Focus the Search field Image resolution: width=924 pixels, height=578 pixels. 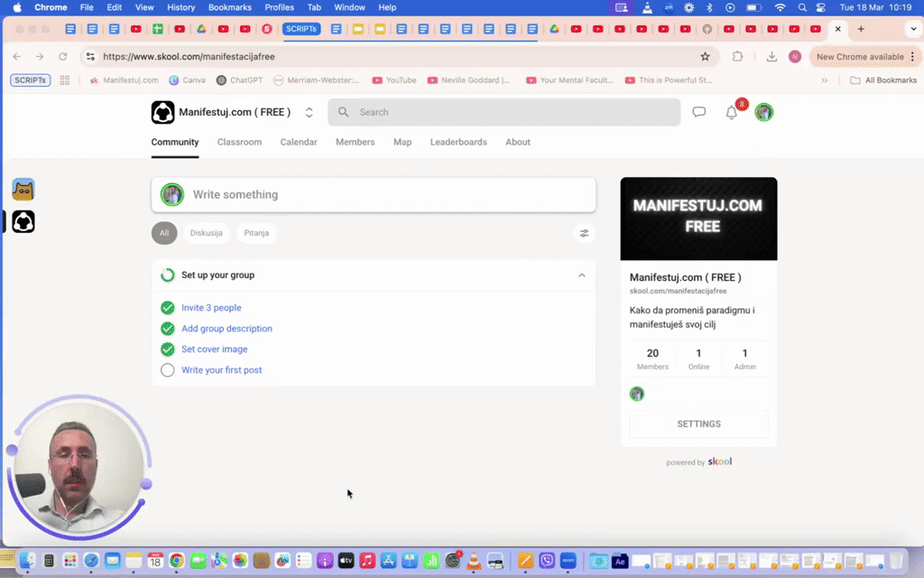tap(504, 112)
